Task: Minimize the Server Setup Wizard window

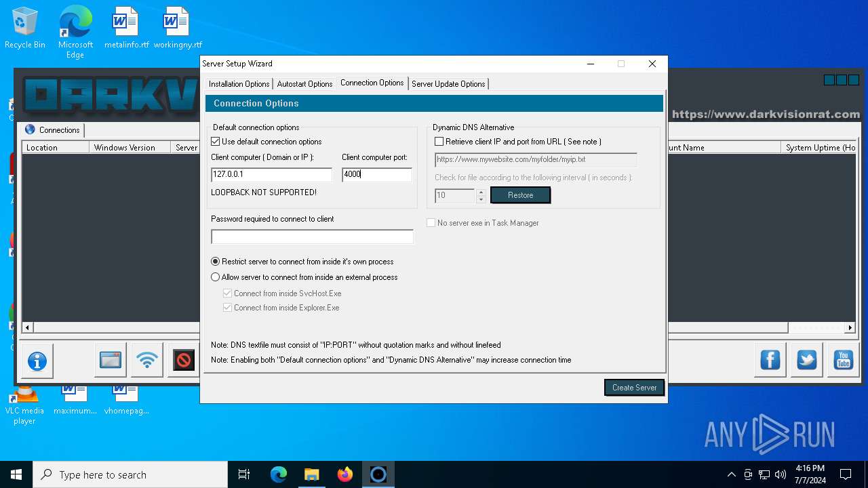Action: 590,64
